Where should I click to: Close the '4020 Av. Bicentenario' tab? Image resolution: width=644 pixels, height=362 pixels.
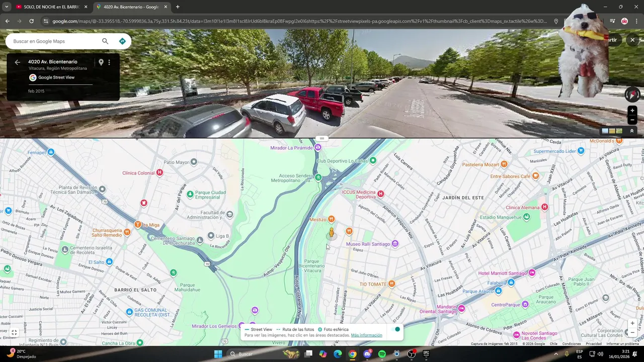[166, 7]
